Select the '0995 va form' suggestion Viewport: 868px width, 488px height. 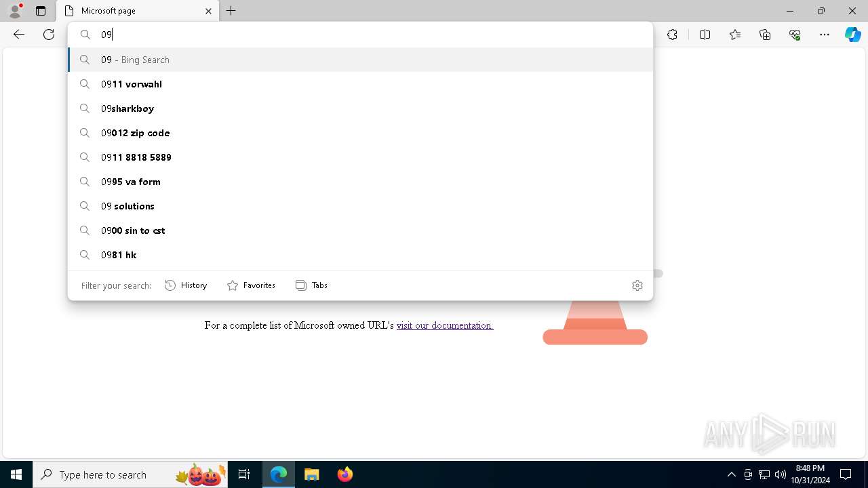pos(360,182)
